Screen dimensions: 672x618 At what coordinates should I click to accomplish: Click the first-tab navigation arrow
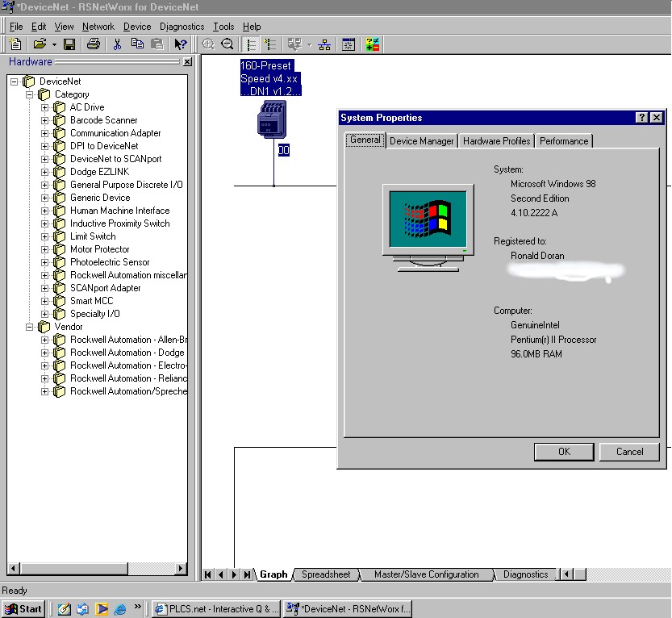tap(208, 574)
